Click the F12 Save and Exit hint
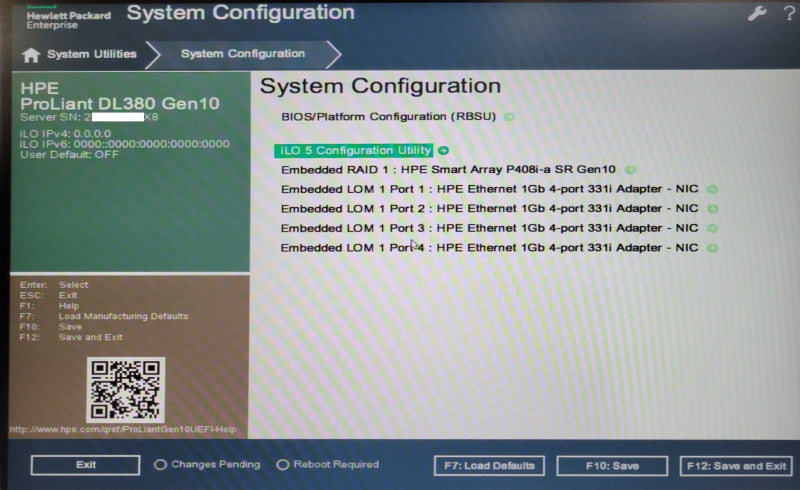Viewport: 800px width, 490px height. (71, 337)
